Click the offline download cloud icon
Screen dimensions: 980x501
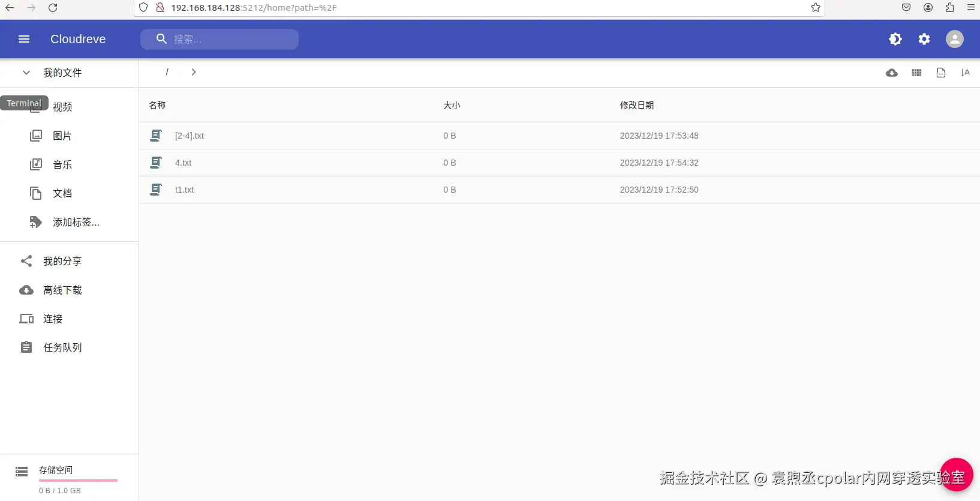click(26, 290)
